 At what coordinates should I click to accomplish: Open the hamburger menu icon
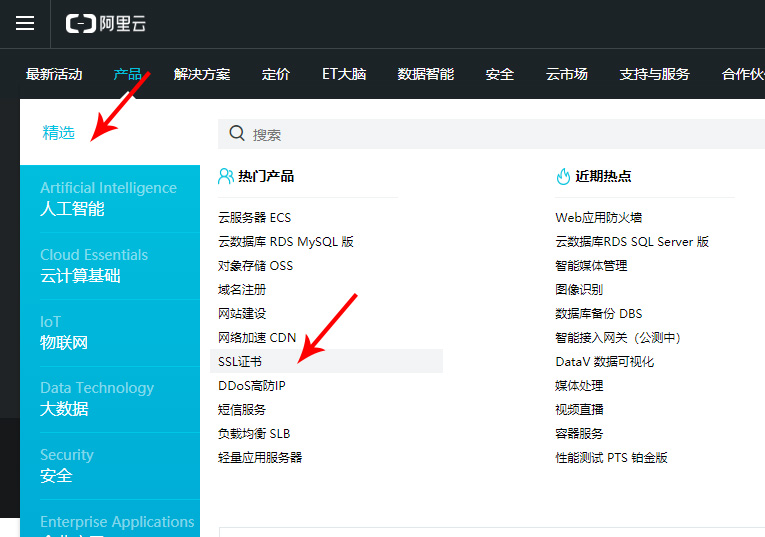coord(25,23)
